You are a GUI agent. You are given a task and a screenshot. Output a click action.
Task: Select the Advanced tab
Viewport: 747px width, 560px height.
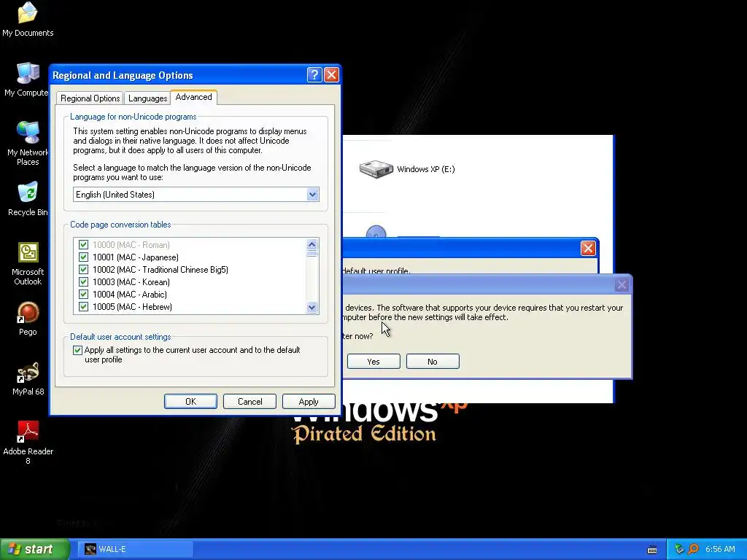[194, 97]
